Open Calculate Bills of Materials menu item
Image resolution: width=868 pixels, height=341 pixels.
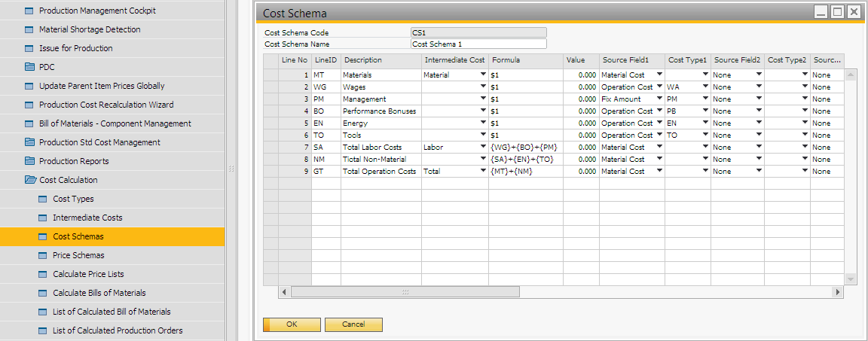[x=99, y=293]
